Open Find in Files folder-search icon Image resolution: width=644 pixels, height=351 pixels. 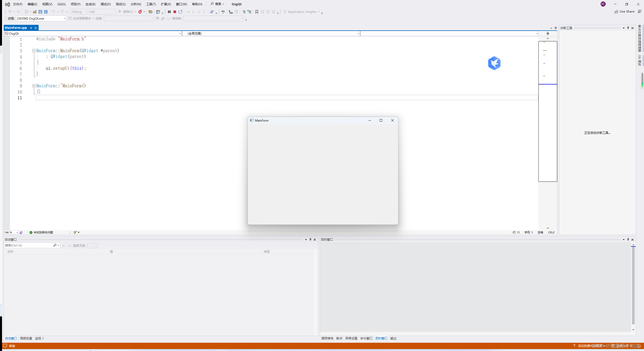click(x=150, y=12)
